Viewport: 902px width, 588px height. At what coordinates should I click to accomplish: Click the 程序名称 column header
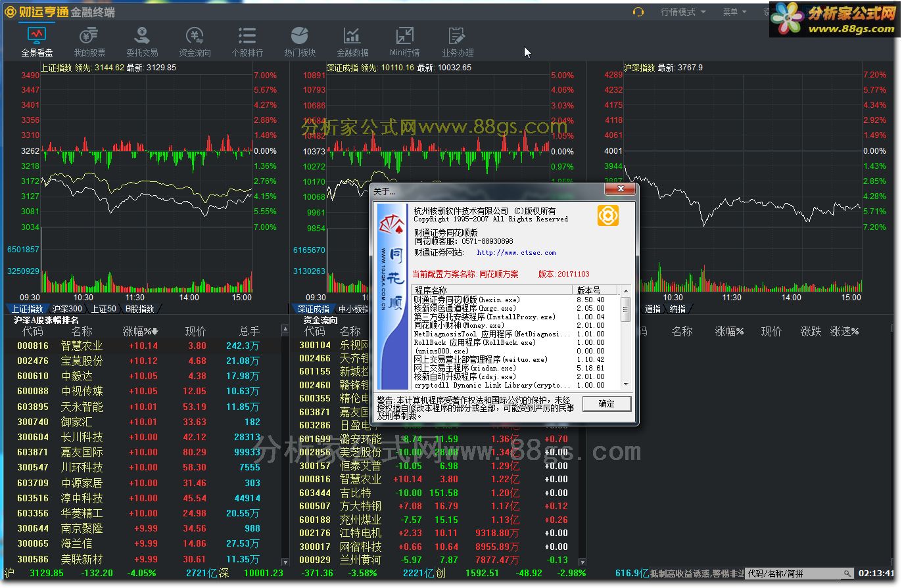[x=493, y=290]
